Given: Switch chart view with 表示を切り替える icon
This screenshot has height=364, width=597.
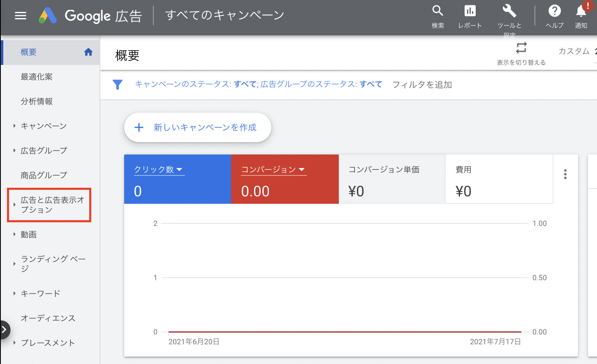Looking at the screenshot, I should (x=521, y=47).
